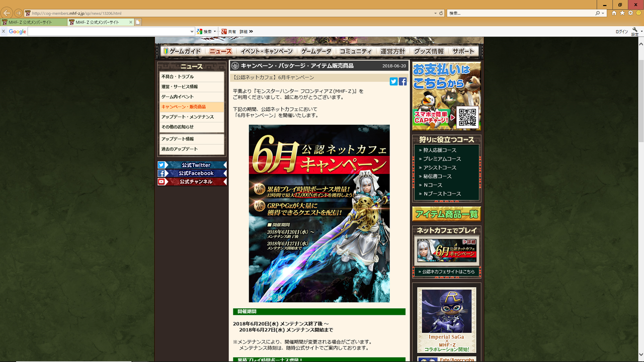Click the Google toolbar 検索 button

pyautogui.click(x=204, y=31)
